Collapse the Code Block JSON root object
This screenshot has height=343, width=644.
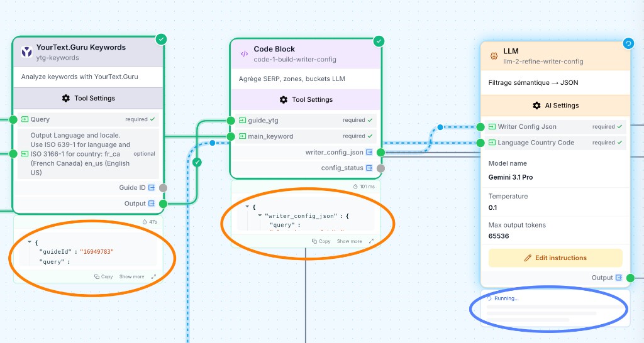coord(247,207)
